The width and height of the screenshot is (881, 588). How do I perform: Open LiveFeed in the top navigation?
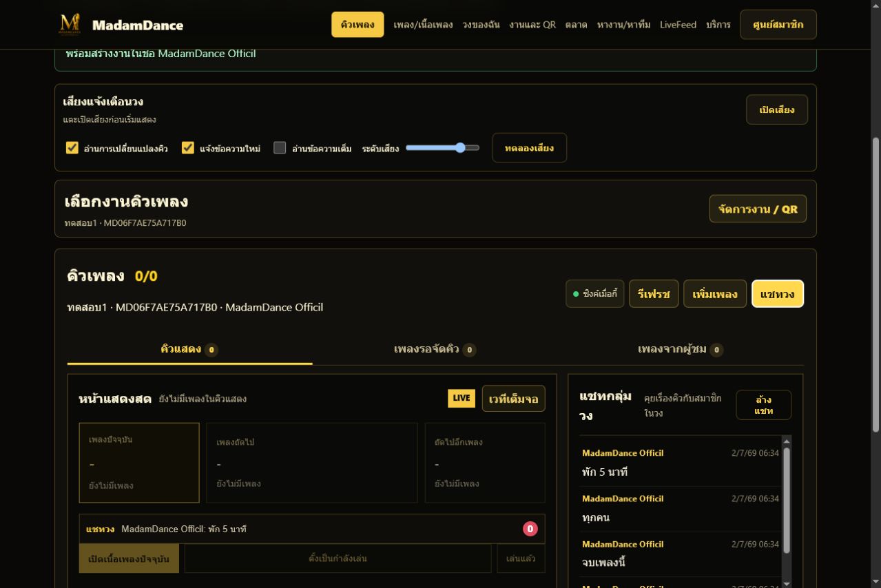678,25
